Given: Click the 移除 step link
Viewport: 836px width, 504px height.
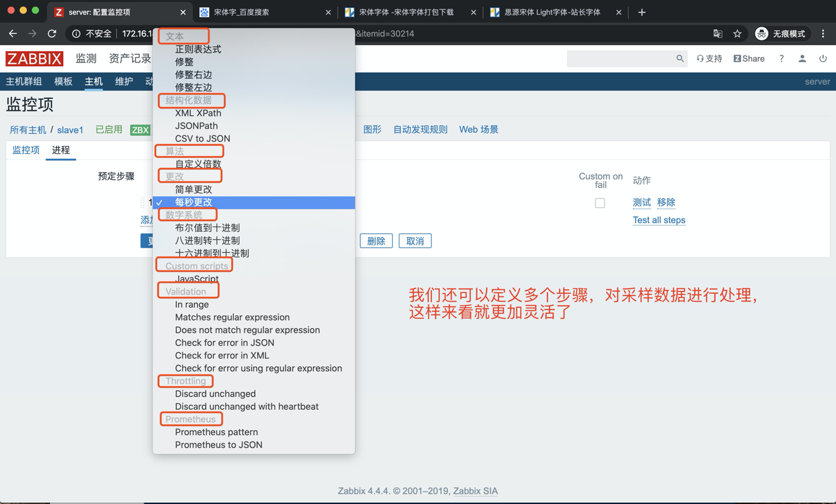Looking at the screenshot, I should (x=666, y=202).
